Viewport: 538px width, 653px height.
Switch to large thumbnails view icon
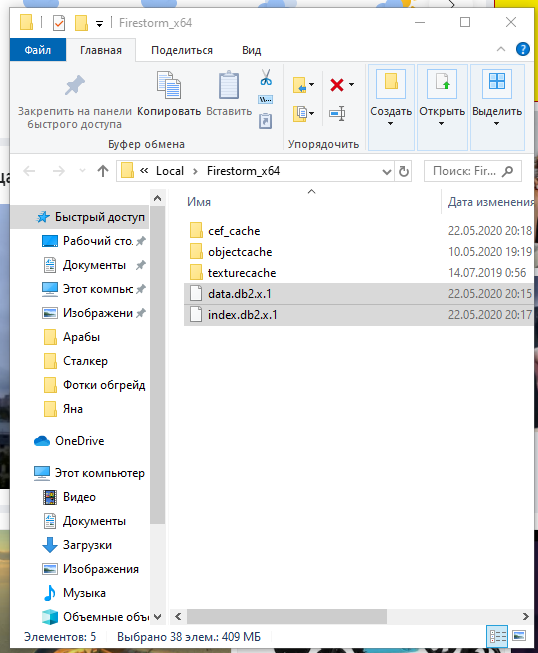(x=519, y=636)
